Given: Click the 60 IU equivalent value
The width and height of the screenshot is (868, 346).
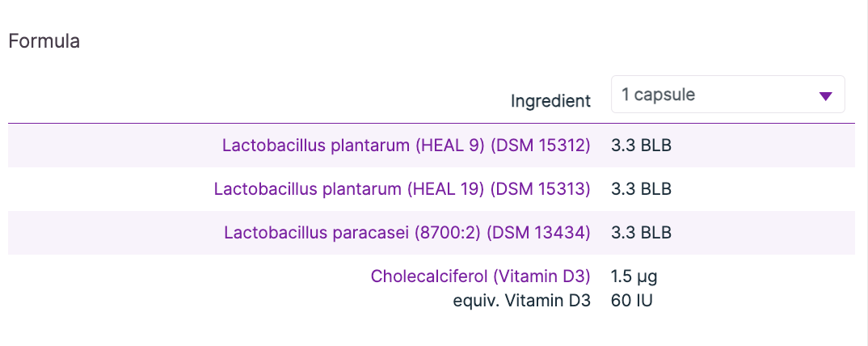Looking at the screenshot, I should [631, 301].
